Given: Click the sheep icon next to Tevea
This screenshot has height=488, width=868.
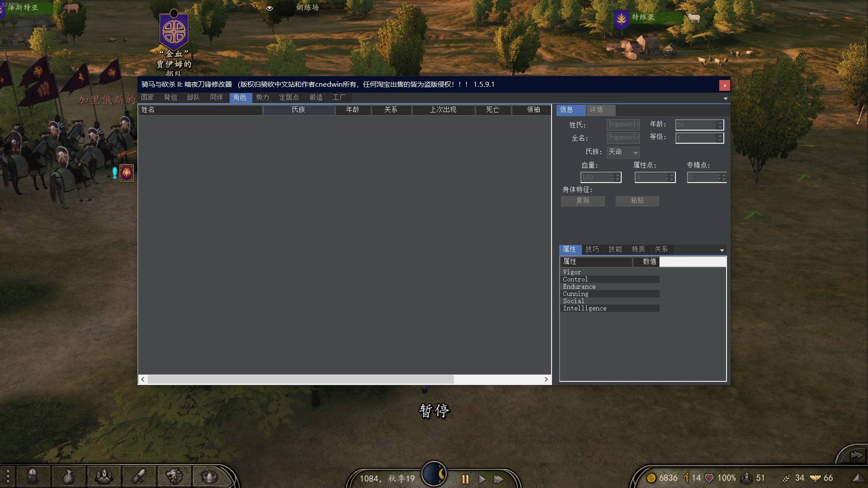Looking at the screenshot, I should [x=693, y=18].
